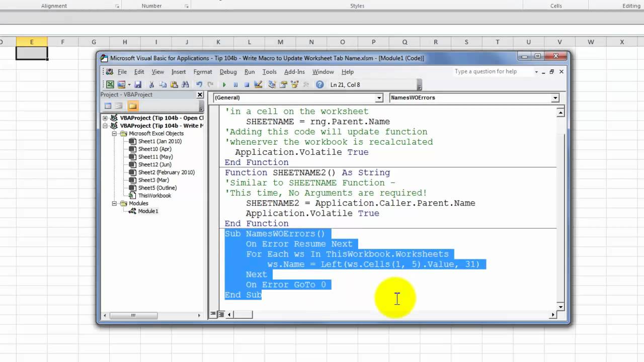Close the Project - VBAProject panel

click(x=200, y=95)
